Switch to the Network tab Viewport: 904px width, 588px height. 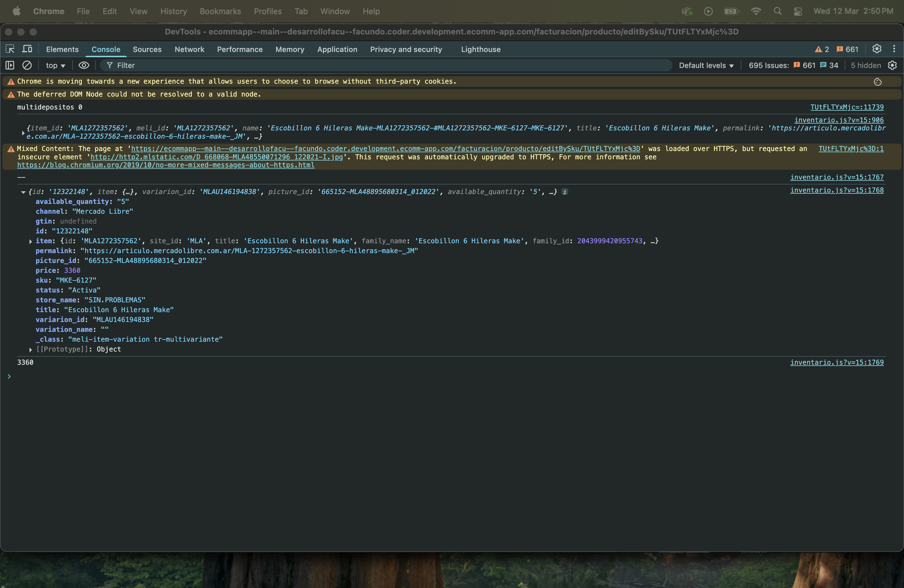(x=189, y=50)
